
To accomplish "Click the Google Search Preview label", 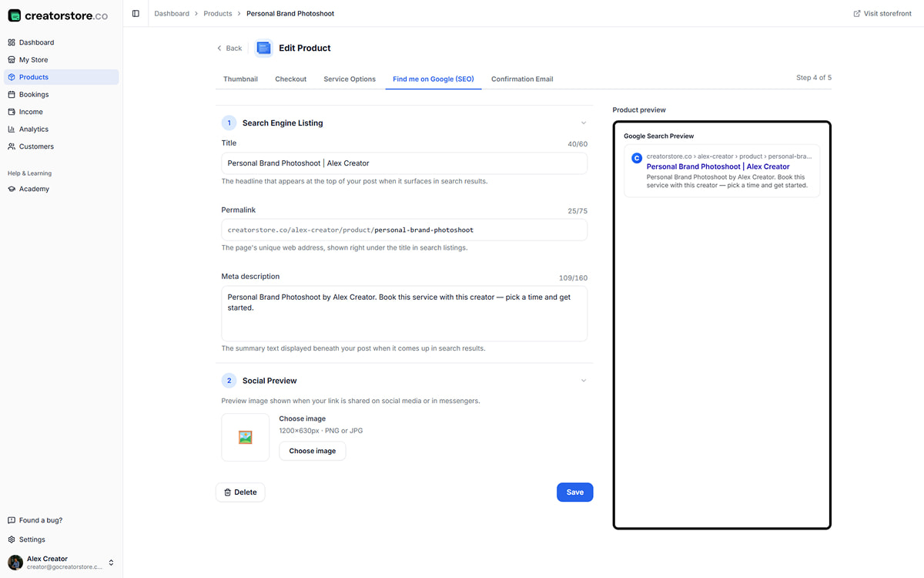I will point(658,136).
